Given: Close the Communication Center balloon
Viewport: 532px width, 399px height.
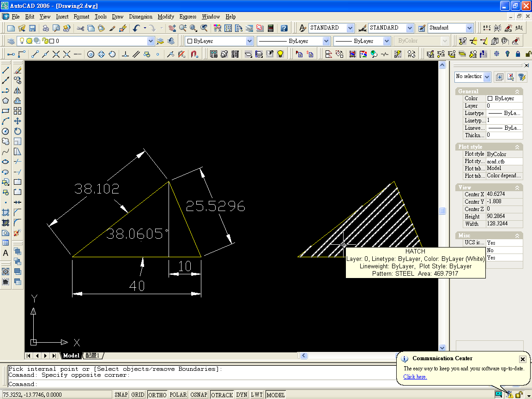Looking at the screenshot, I should (x=523, y=359).
